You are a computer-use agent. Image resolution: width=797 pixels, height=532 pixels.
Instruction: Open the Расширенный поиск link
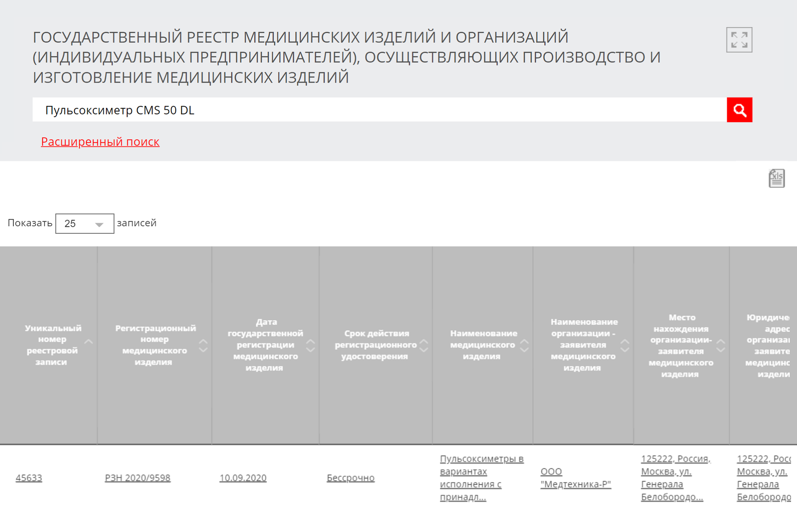coord(100,142)
